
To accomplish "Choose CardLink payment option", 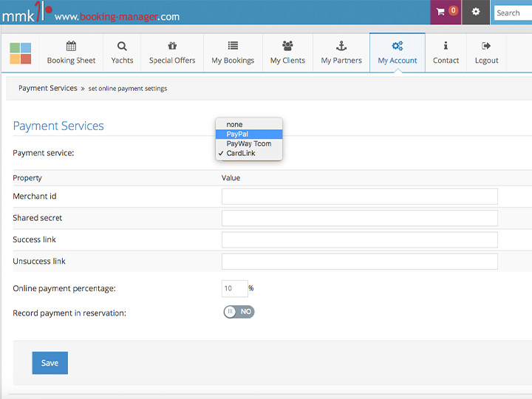I will (x=249, y=153).
